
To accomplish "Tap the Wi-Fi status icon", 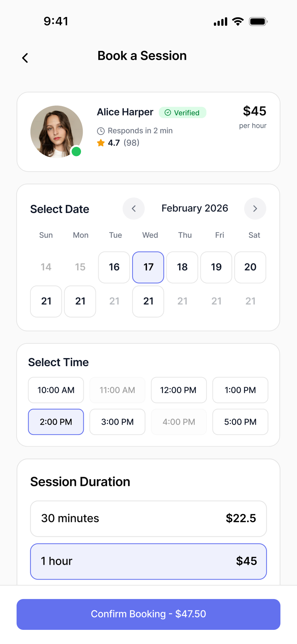I will pos(238,22).
